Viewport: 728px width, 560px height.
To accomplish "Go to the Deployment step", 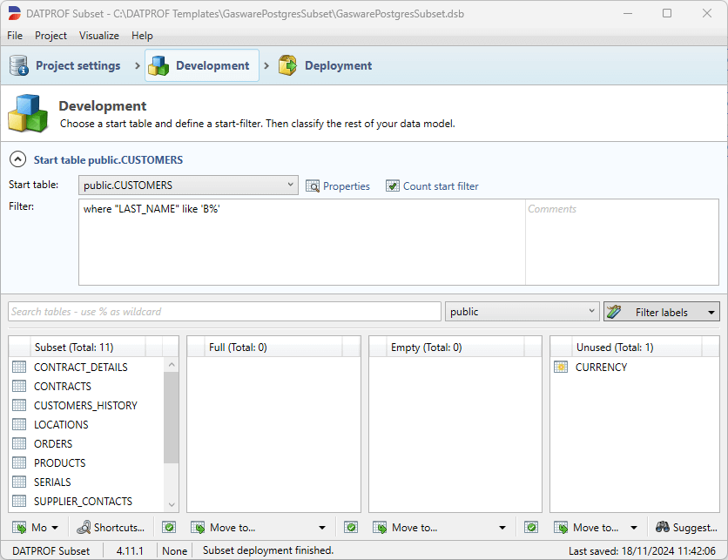I will (326, 66).
